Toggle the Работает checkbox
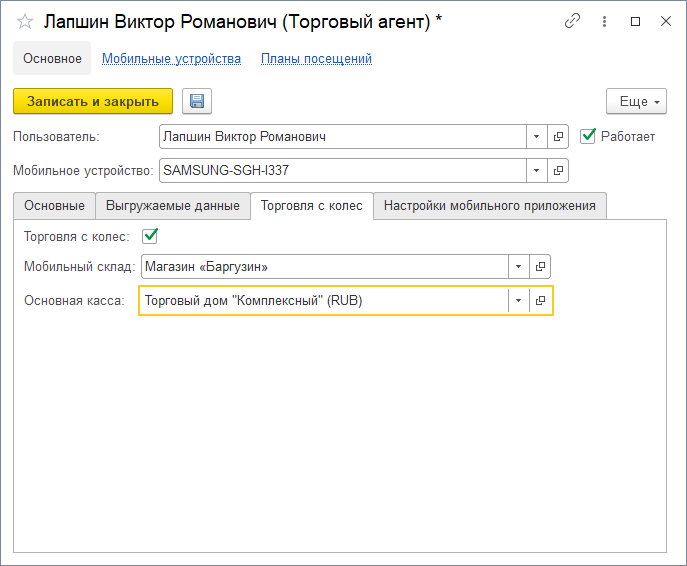 [588, 136]
